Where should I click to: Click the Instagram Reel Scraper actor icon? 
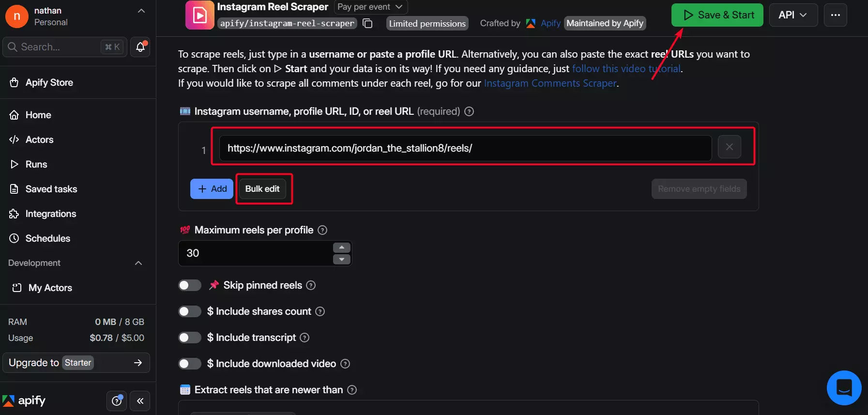[x=199, y=15]
